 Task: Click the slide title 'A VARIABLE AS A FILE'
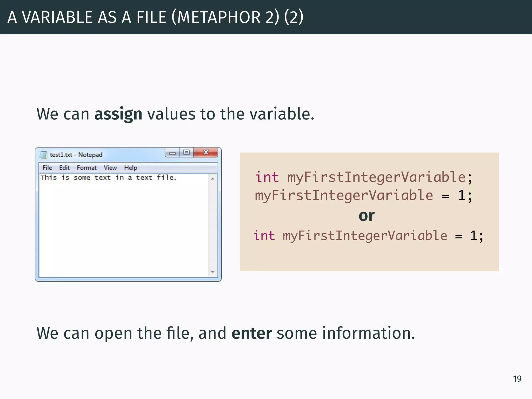pos(87,17)
